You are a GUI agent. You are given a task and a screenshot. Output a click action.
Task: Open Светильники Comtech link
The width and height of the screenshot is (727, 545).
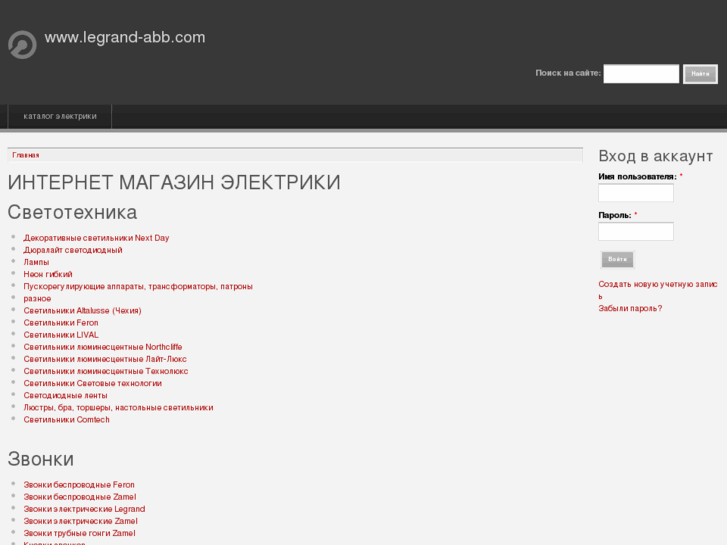click(x=66, y=420)
